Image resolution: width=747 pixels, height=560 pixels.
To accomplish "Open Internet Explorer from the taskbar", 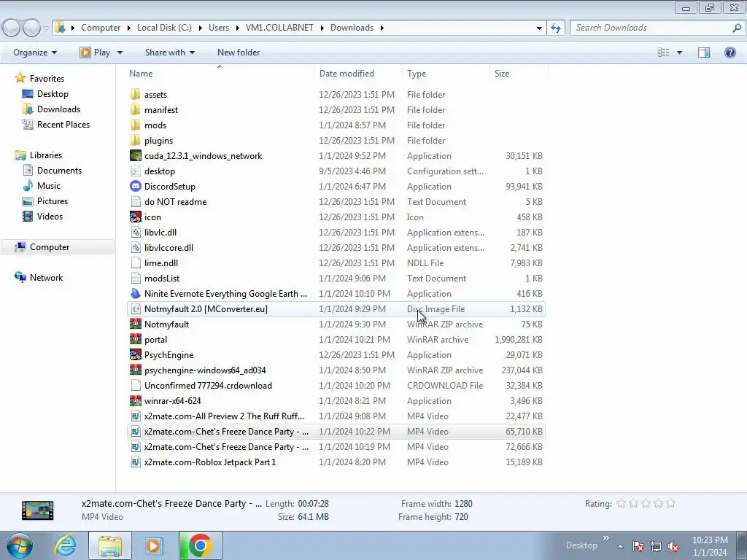I will (65, 545).
